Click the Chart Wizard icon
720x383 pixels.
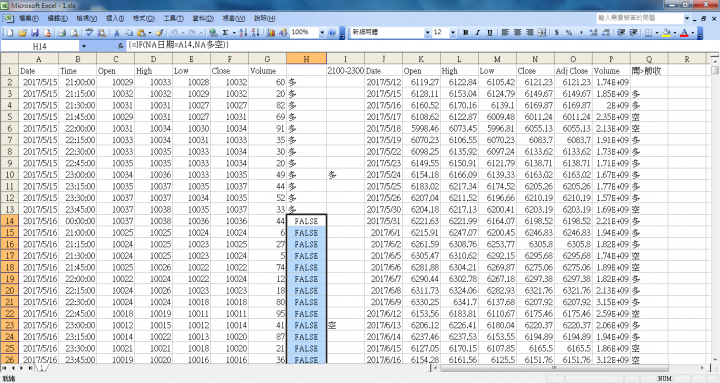[x=270, y=33]
